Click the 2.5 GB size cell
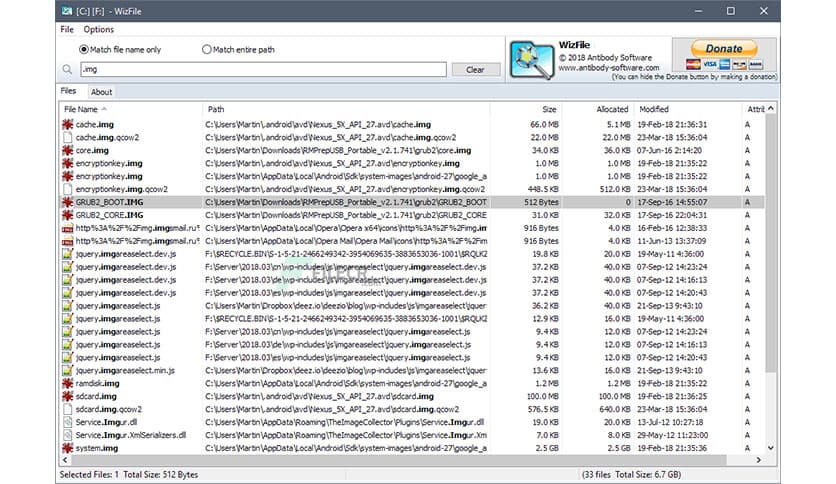 (x=547, y=448)
